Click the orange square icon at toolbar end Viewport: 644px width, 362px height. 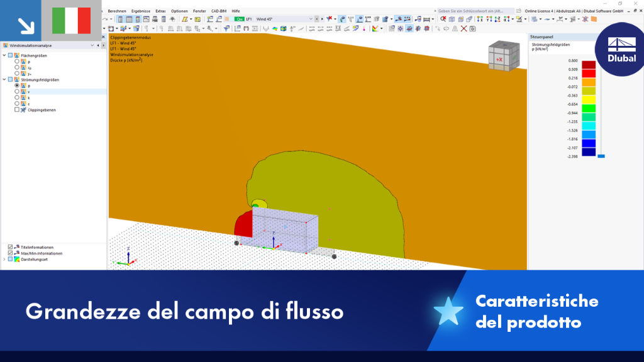594,19
